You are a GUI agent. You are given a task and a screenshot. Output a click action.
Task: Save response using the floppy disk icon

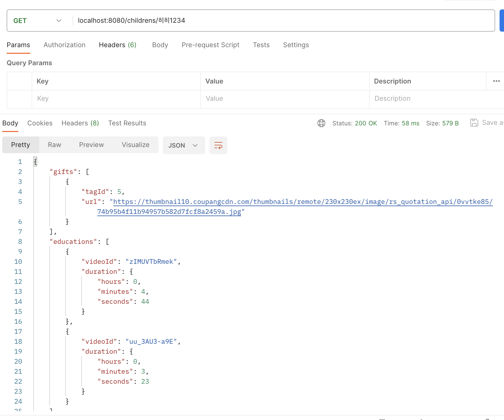[475, 122]
